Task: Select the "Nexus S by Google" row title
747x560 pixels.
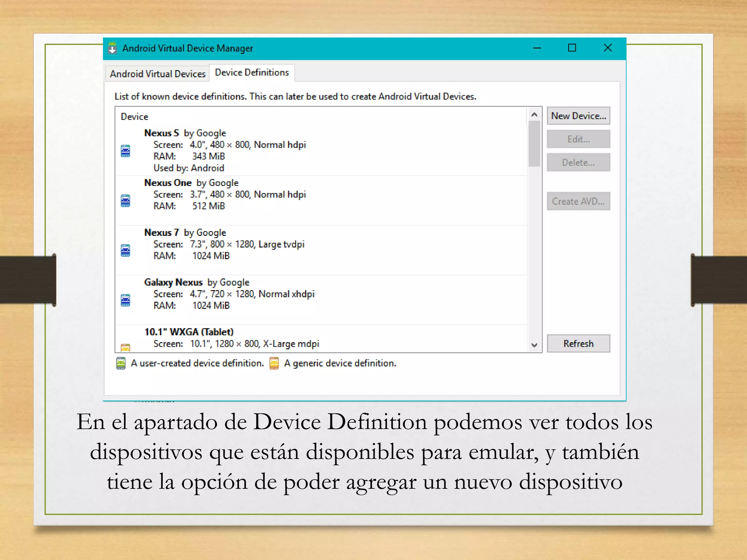Action: 185,133
